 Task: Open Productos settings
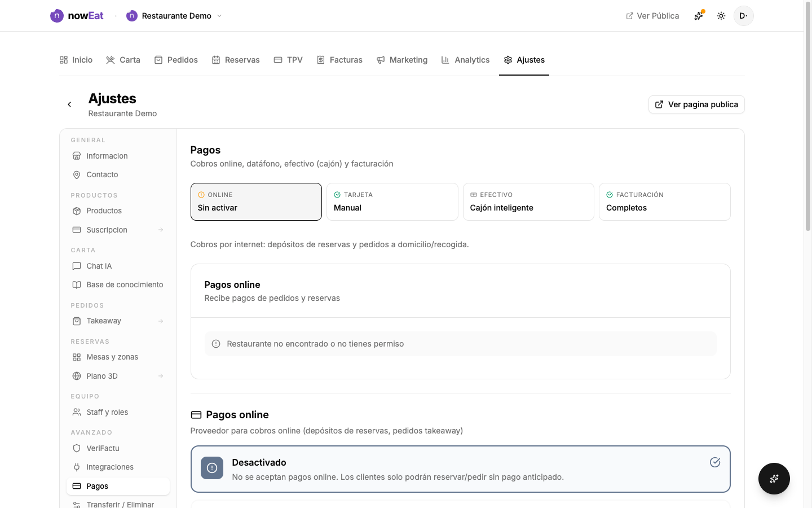coord(118,211)
